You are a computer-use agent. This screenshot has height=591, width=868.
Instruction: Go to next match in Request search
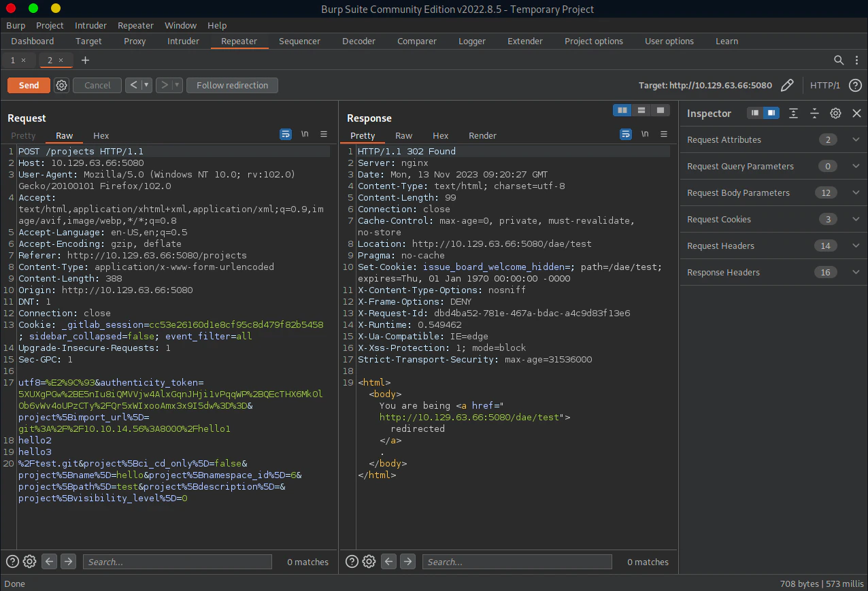pyautogui.click(x=68, y=561)
